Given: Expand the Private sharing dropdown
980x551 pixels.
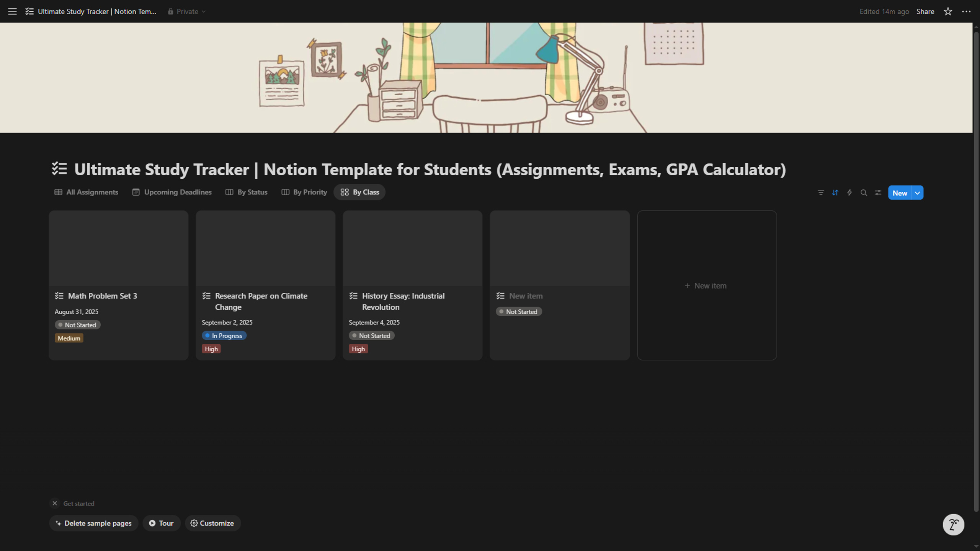Looking at the screenshot, I should [x=187, y=11].
